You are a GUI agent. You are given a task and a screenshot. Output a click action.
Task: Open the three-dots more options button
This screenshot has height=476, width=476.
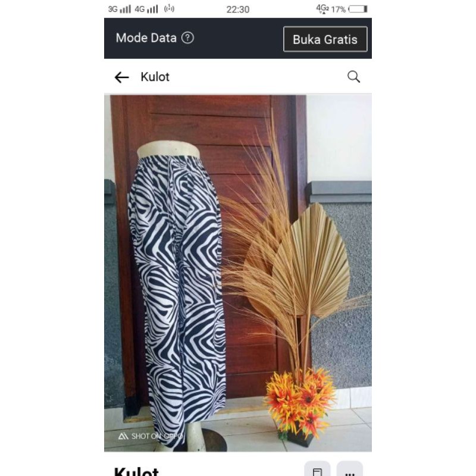point(350,469)
